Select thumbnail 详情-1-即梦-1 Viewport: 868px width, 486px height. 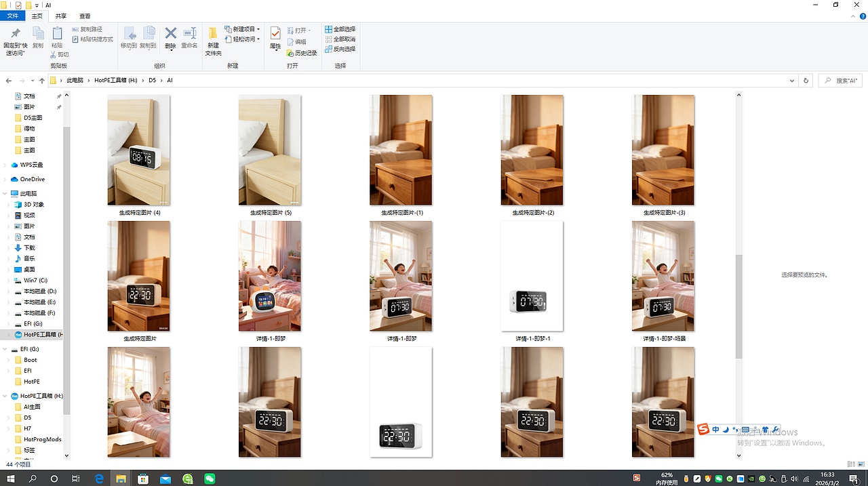[x=532, y=276]
